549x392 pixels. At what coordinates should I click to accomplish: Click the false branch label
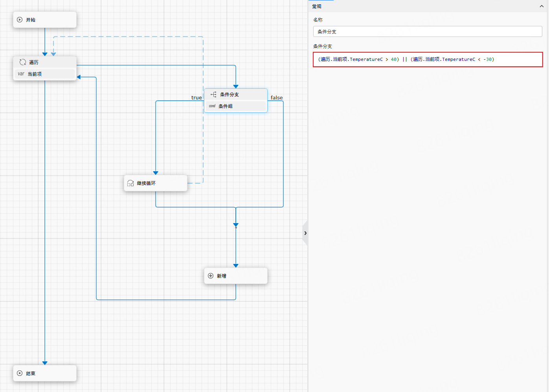(277, 97)
